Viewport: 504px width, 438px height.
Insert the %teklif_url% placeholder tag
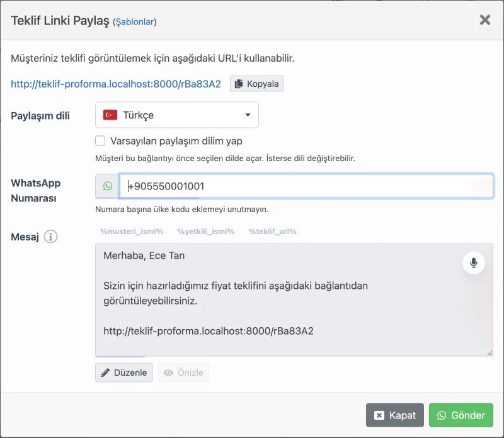272,232
